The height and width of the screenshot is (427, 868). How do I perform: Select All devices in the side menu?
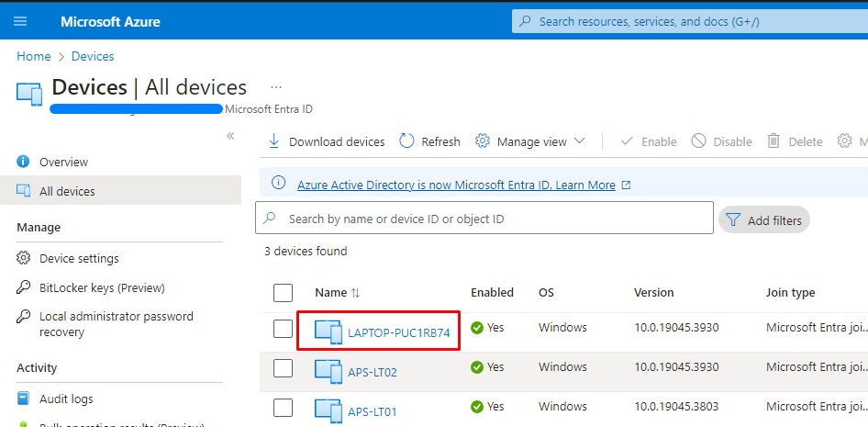67,191
